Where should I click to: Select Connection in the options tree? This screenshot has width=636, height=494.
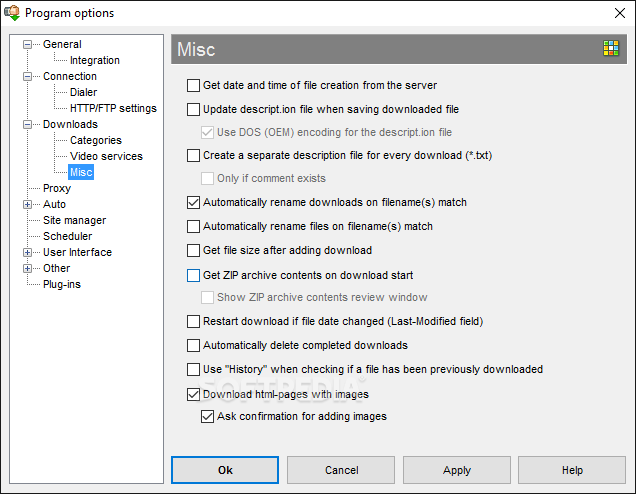click(70, 76)
